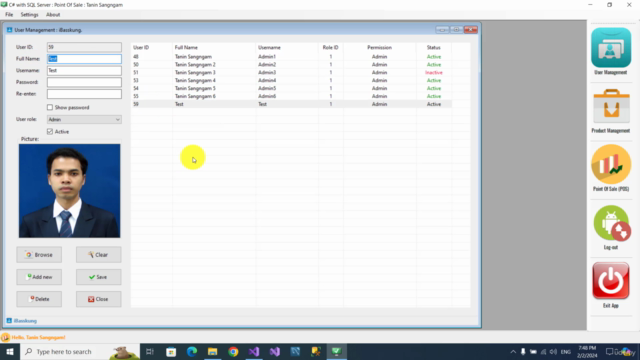Click the microphone icon in system tray
Screen dimensions: 640x360
click(x=523, y=352)
